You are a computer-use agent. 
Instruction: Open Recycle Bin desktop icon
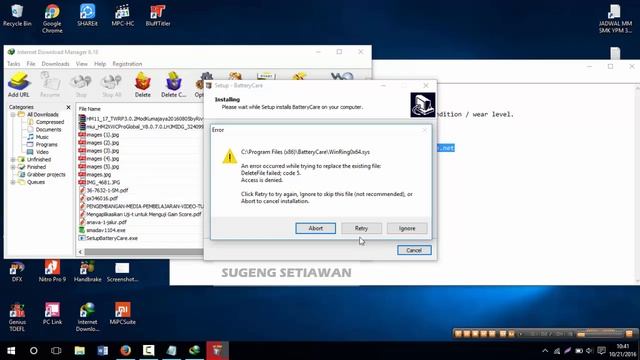click(x=17, y=16)
